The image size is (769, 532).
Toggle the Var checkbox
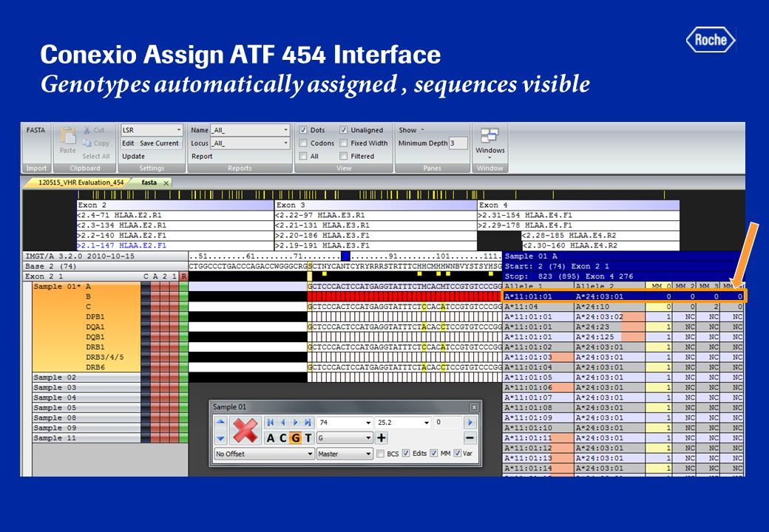[x=457, y=453]
